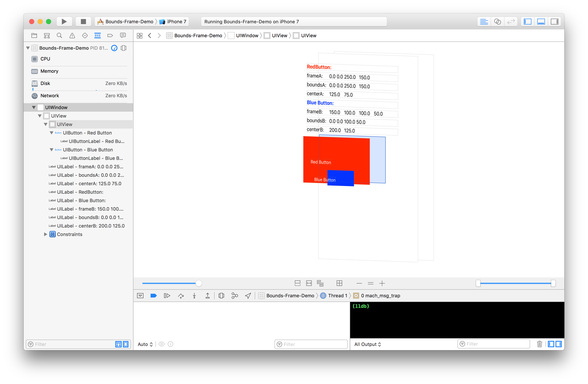Open the Auto variables view dropdown
Screen dimensions: 588x384
pyautogui.click(x=145, y=344)
